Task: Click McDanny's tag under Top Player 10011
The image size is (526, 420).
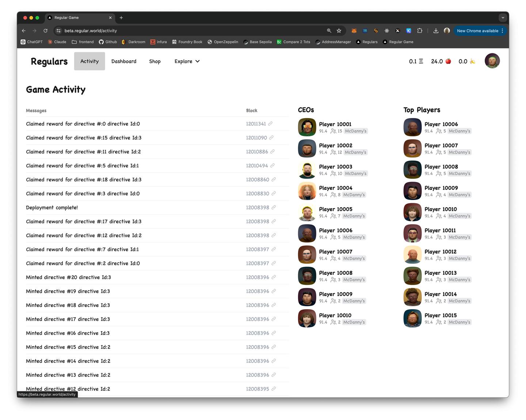Action: (x=460, y=237)
